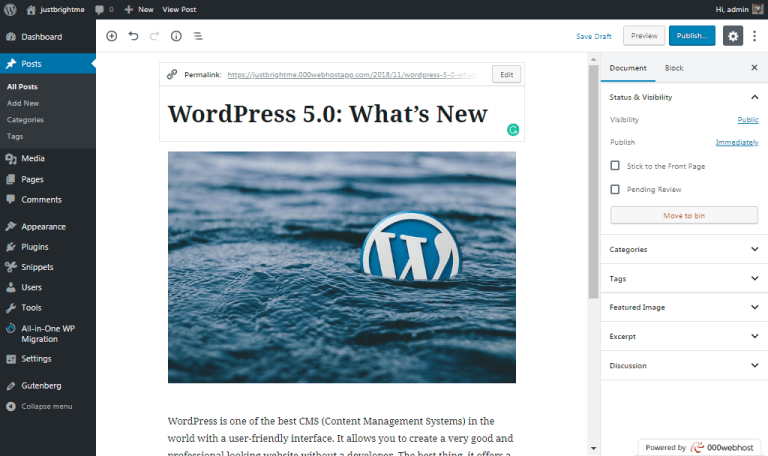768x456 pixels.
Task: Click the post title field
Action: pyautogui.click(x=342, y=114)
